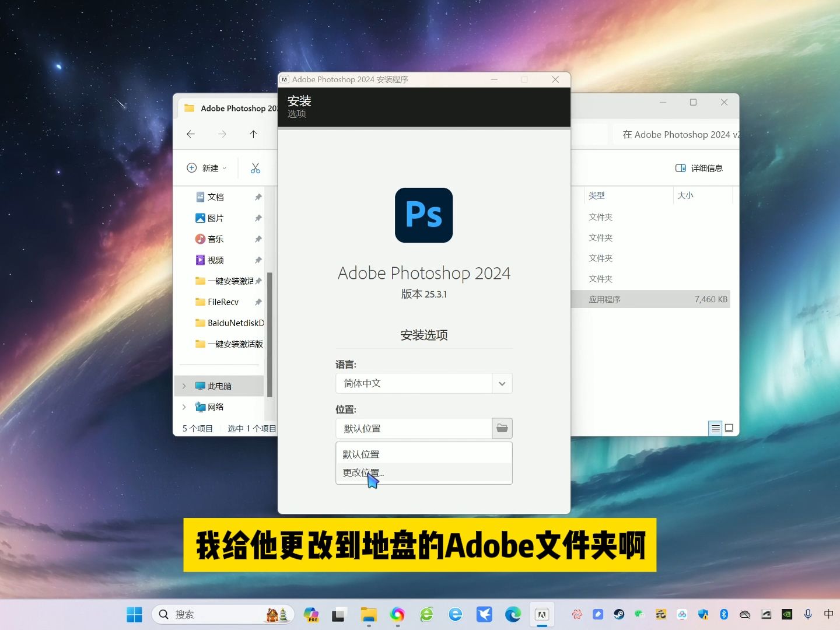Open 视频 in Explorer sidebar
This screenshot has width=840, height=630.
(216, 260)
